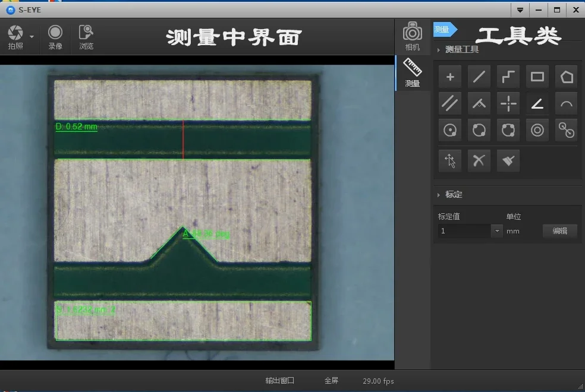Select the point (plus) measurement tool
This screenshot has height=392, width=585.
coord(450,77)
